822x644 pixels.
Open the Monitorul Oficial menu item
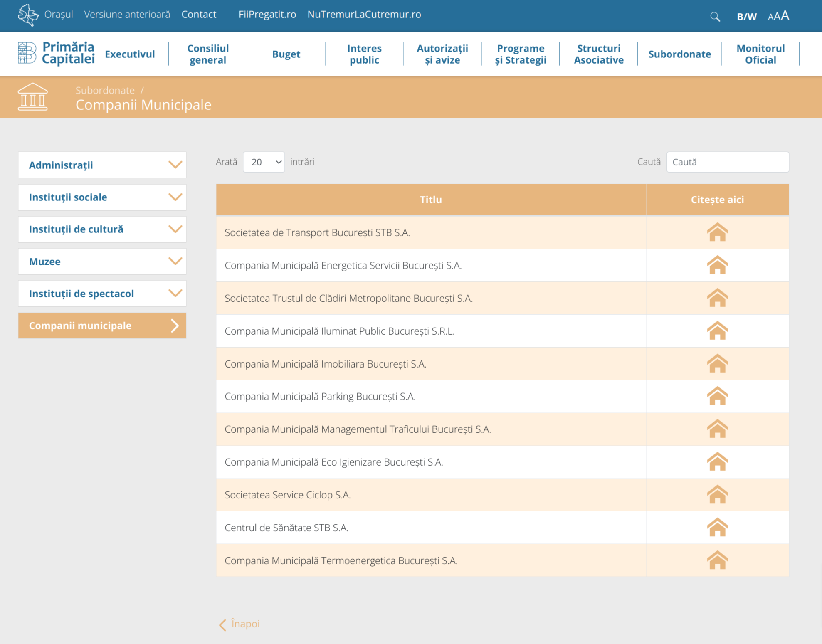(x=760, y=54)
